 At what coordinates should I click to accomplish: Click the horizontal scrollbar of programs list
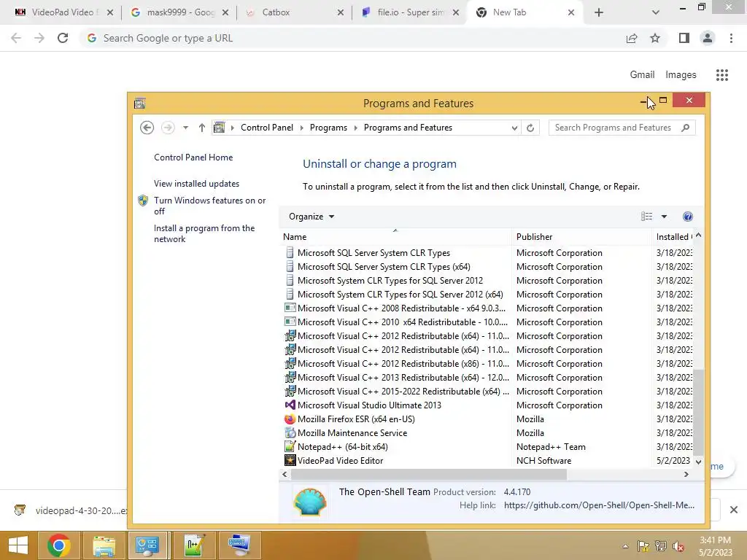429,474
